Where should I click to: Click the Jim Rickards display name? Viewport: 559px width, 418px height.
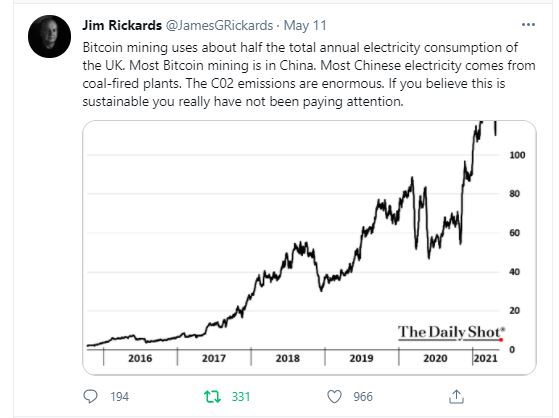point(122,25)
